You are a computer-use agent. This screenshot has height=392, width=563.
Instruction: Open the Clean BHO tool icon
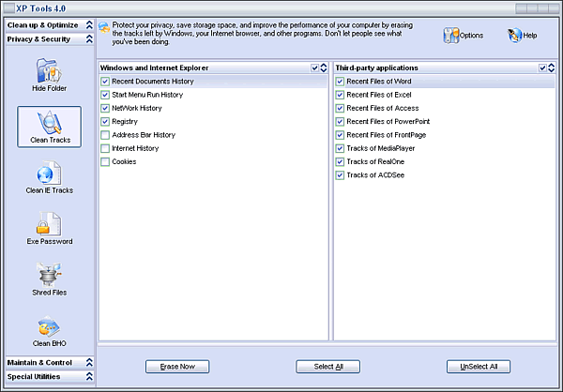click(49, 326)
